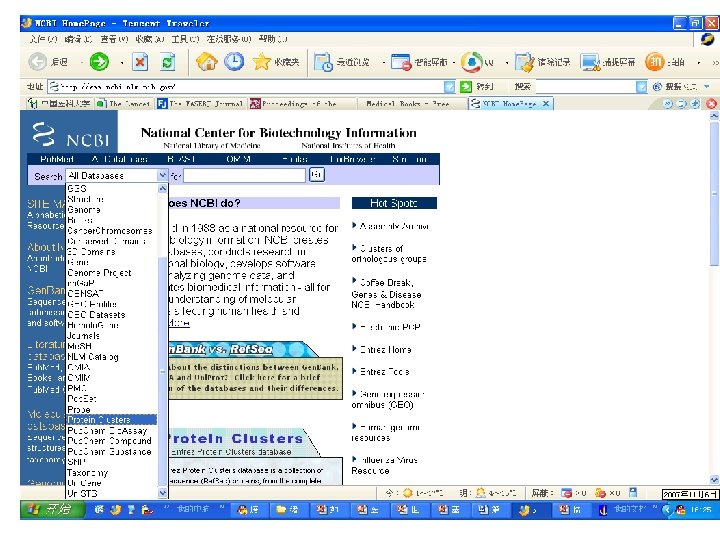
Task: Click the popup blocker icon in status bar
Action: (x=567, y=493)
